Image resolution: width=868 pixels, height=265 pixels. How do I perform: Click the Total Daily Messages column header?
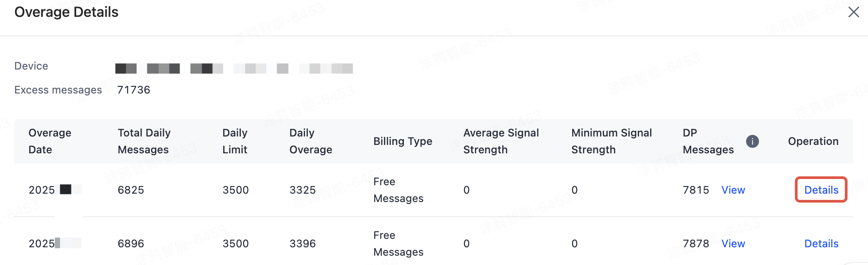144,141
